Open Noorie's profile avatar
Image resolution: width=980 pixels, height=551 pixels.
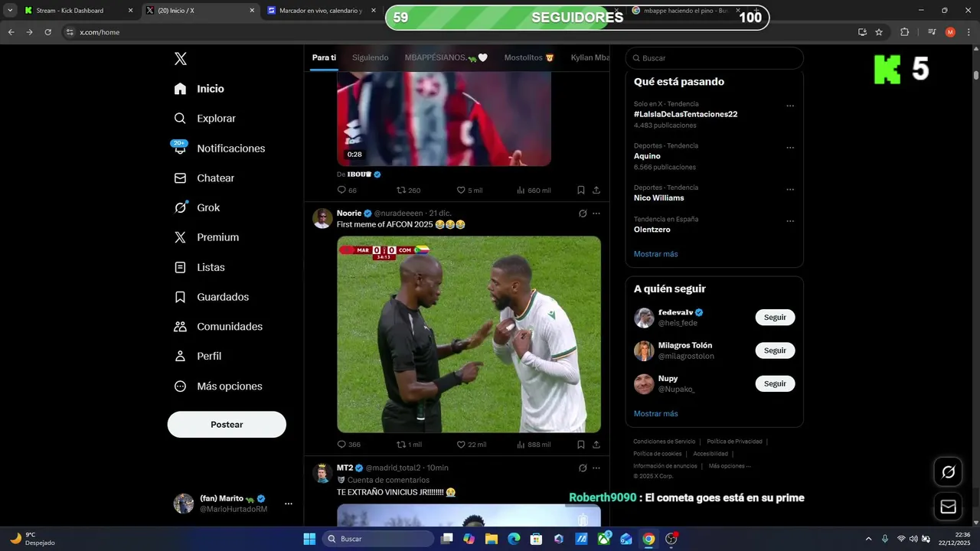point(322,218)
